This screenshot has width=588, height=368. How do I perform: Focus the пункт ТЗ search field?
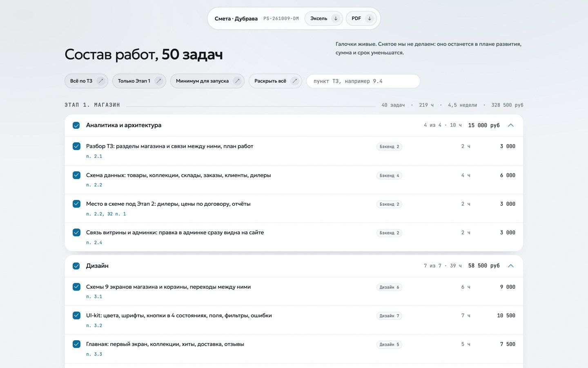click(363, 81)
